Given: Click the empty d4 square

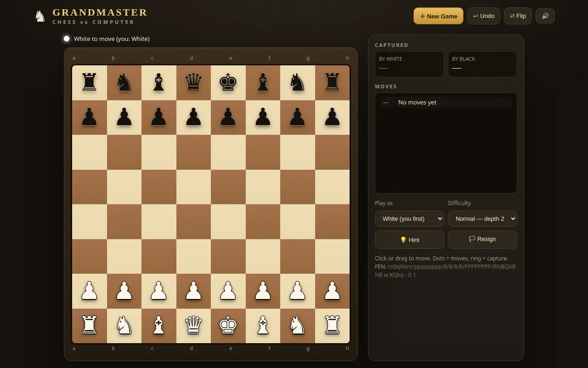Looking at the screenshot, I should point(193,222).
